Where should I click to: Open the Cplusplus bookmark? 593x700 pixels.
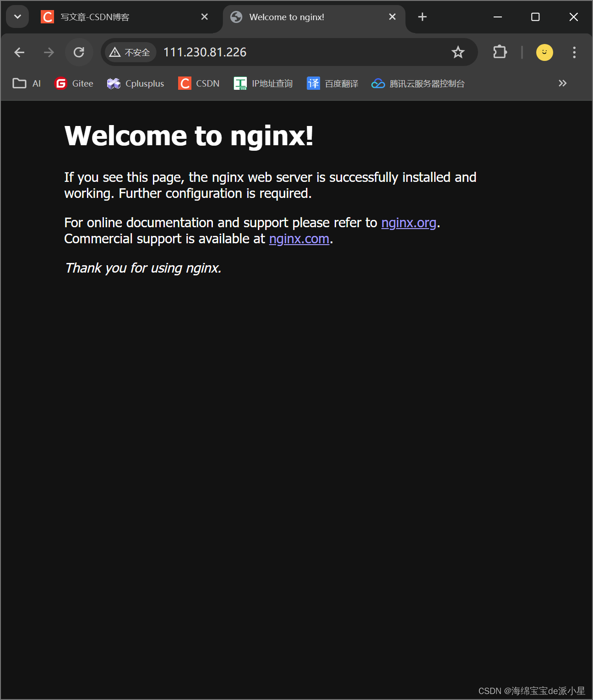pos(136,83)
